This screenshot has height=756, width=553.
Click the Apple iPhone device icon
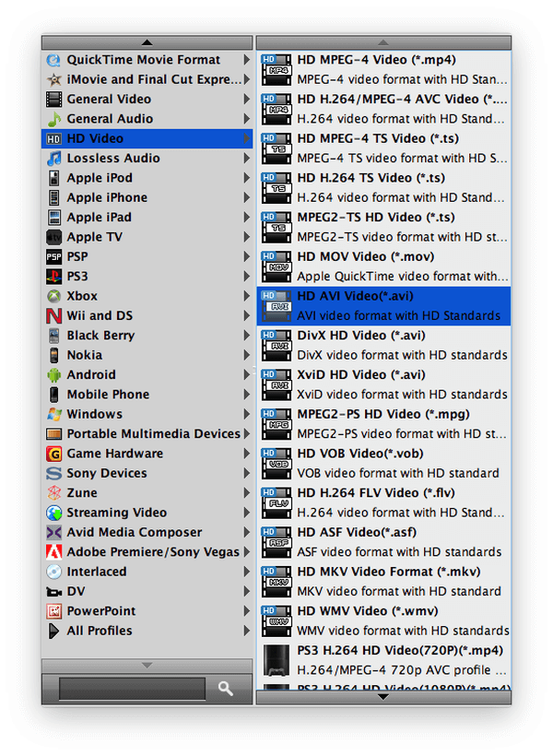click(x=53, y=197)
